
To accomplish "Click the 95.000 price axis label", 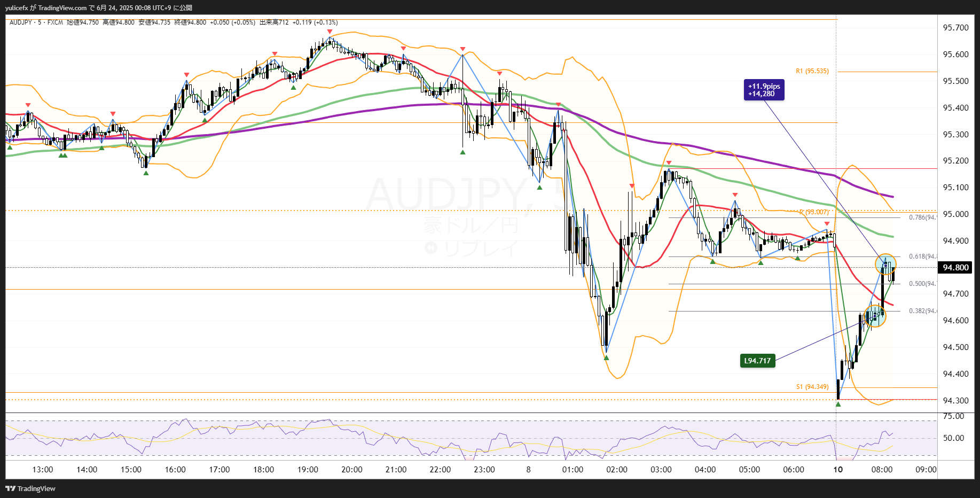I will [955, 214].
